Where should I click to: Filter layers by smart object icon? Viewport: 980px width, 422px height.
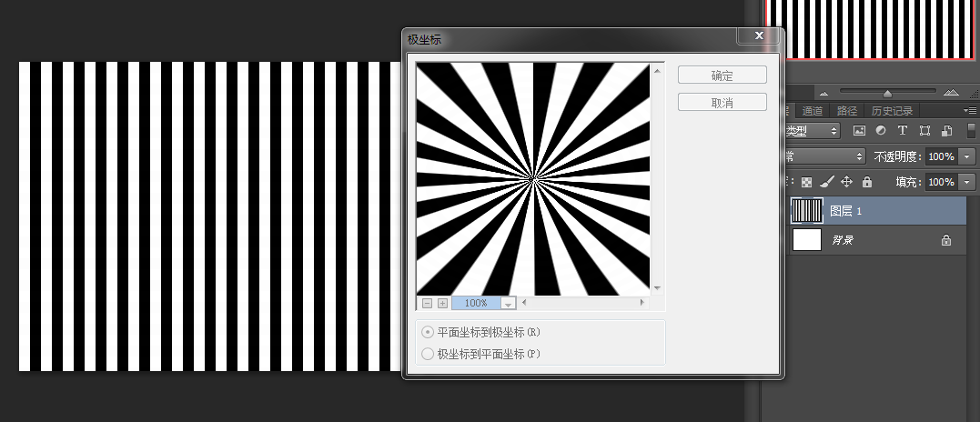point(946,130)
